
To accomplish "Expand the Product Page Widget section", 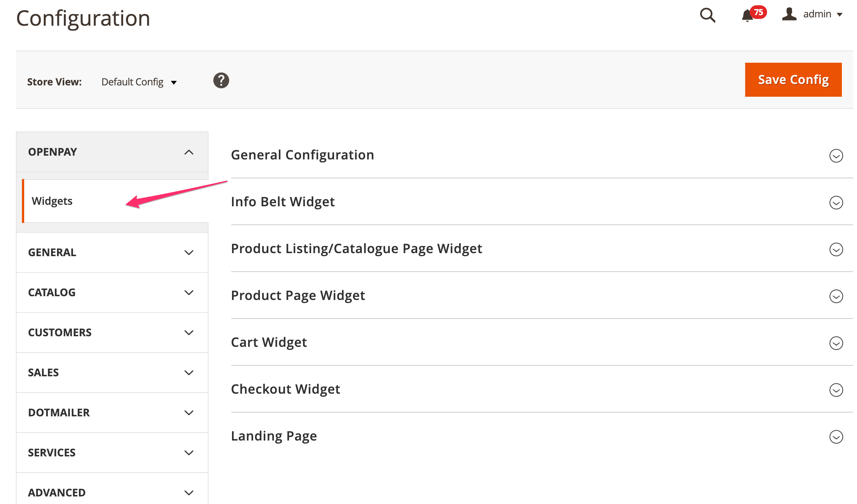I will click(836, 296).
